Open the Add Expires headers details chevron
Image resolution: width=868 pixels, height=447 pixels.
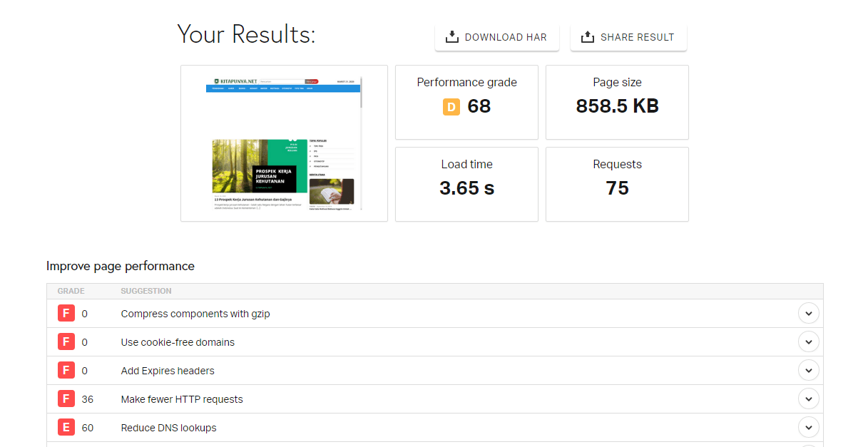tap(808, 371)
